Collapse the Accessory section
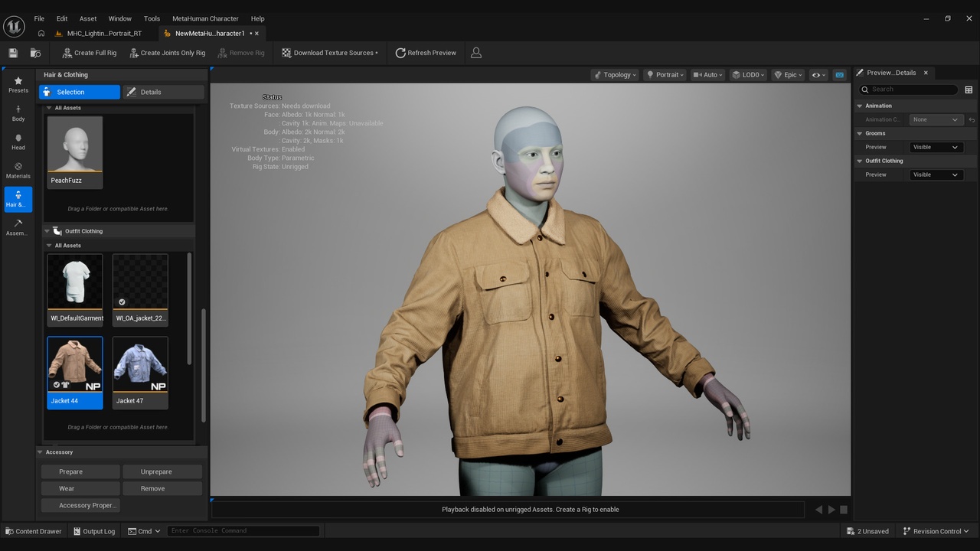Viewport: 980px width, 551px height. pos(40,452)
